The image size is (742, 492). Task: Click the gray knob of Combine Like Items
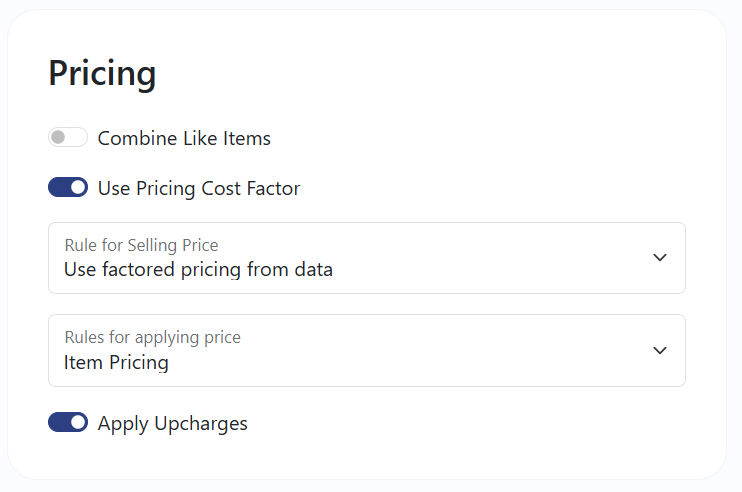(59, 138)
